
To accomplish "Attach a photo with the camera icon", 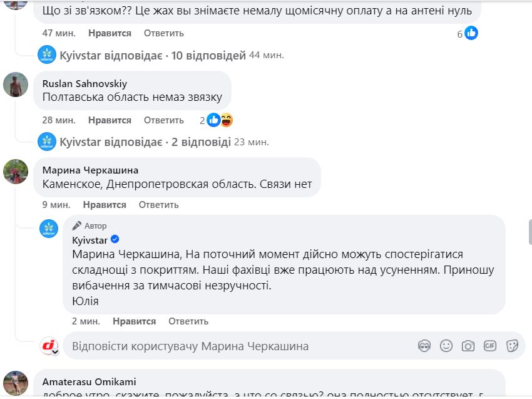I will 468,346.
